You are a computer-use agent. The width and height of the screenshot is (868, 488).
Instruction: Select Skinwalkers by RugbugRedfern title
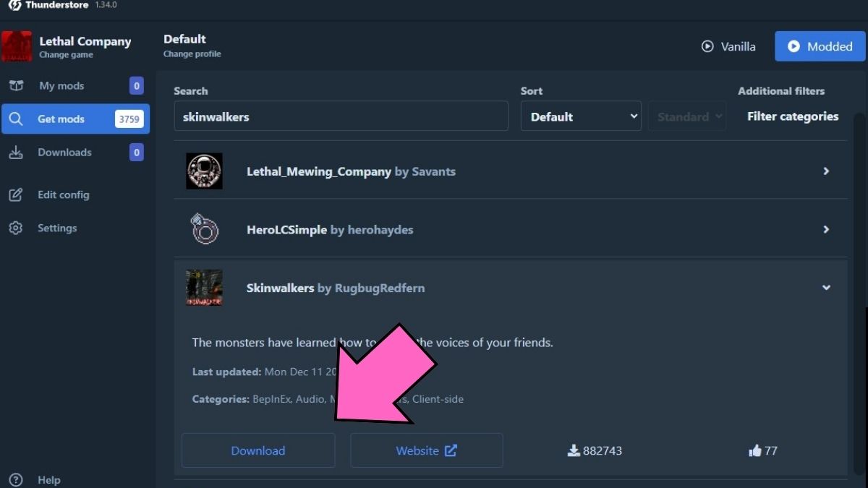pyautogui.click(x=336, y=288)
